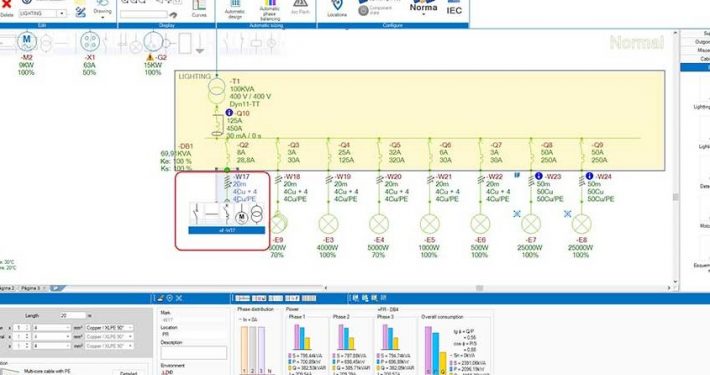Select the -E3 4000W lamp load
The height and width of the screenshot is (375, 710).
pyautogui.click(x=328, y=224)
